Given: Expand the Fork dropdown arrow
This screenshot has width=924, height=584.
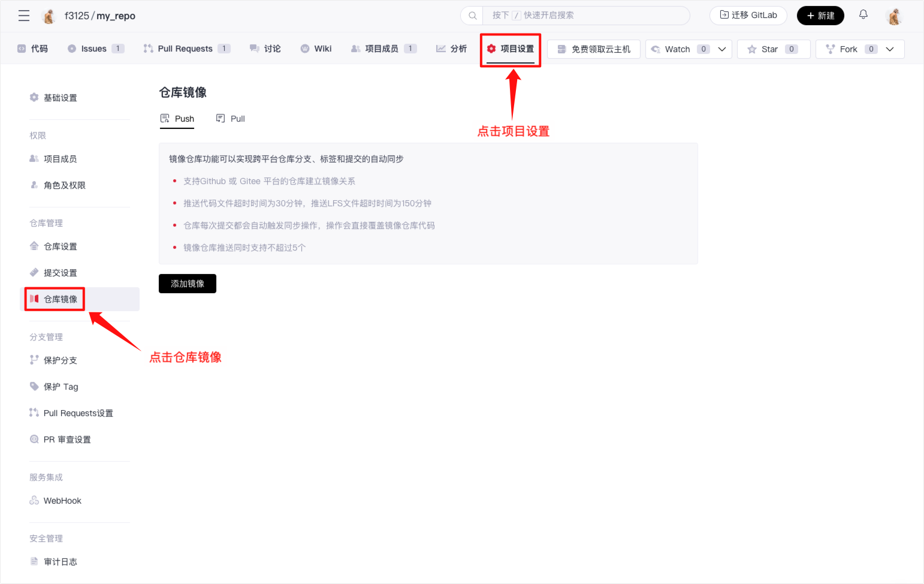Looking at the screenshot, I should 890,49.
